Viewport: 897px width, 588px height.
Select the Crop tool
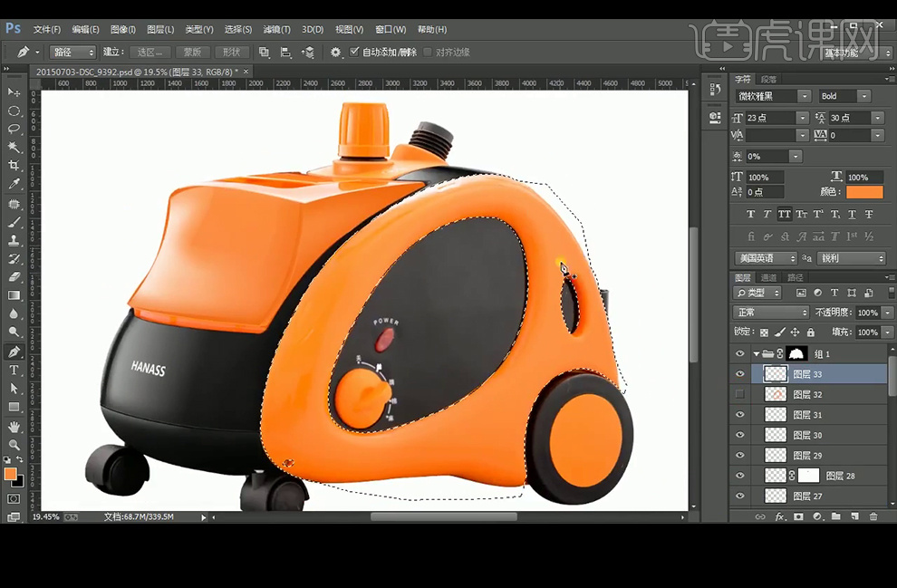tap(14, 166)
